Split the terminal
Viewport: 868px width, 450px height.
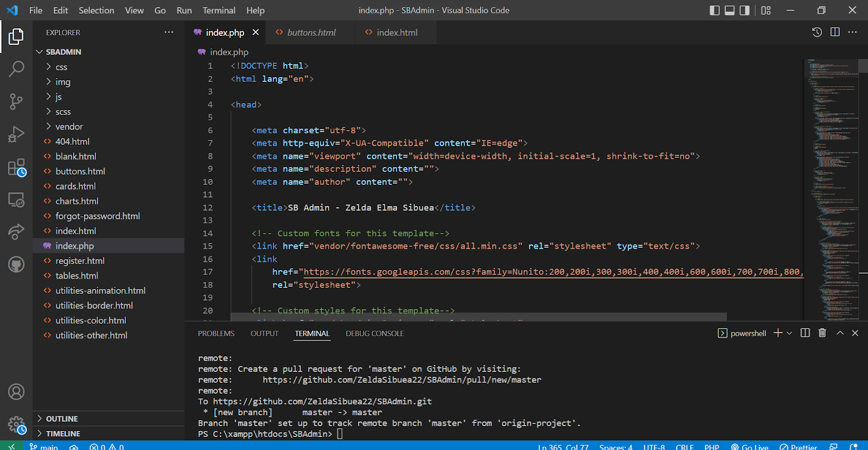[805, 333]
